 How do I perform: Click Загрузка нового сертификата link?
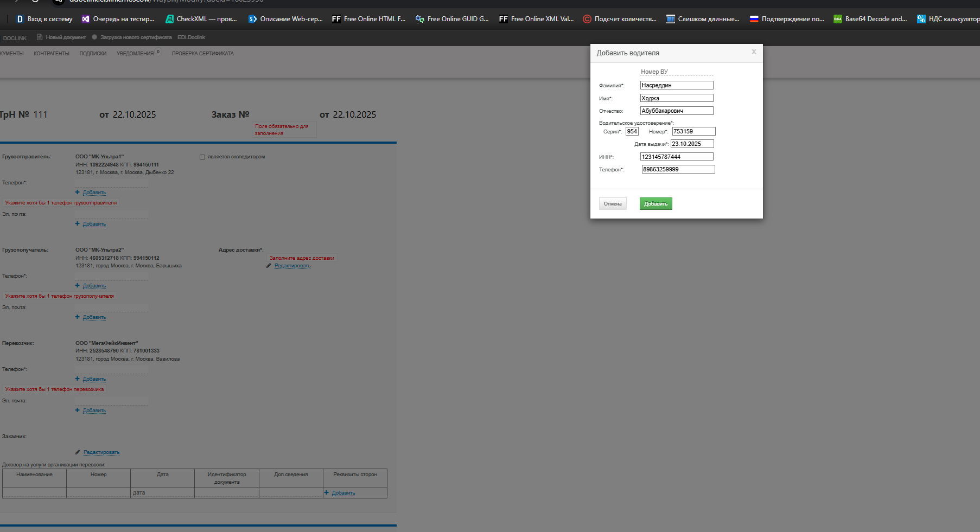click(x=132, y=37)
